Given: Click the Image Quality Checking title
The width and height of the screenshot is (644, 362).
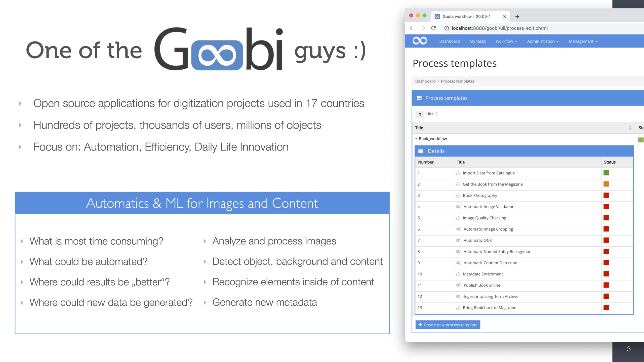Looking at the screenshot, I should (484, 218).
